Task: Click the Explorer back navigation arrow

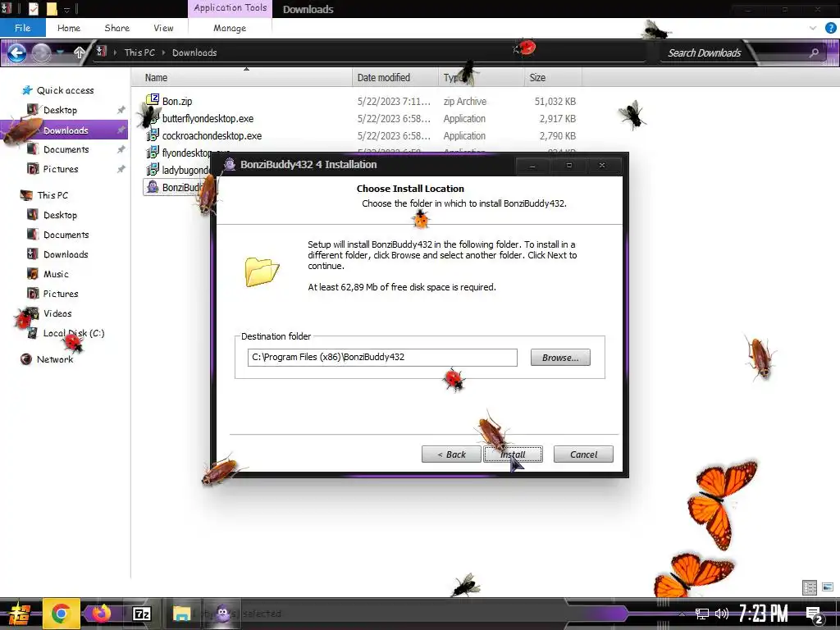Action: [16, 52]
